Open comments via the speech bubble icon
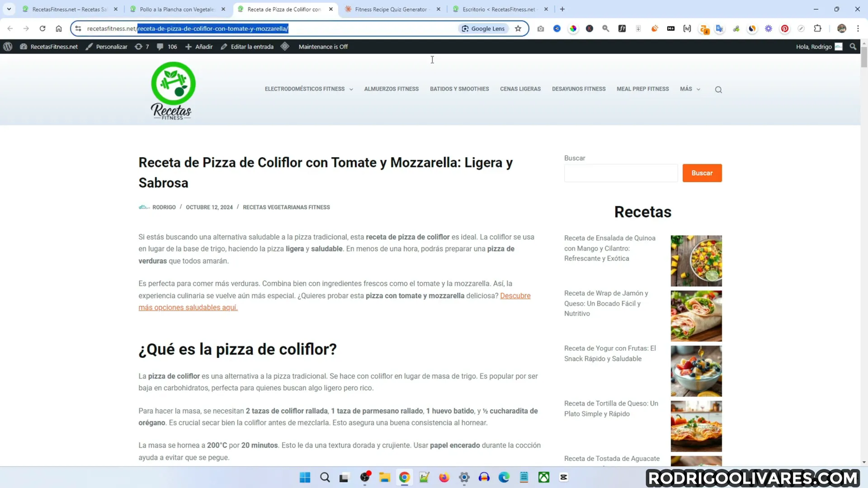 [161, 47]
